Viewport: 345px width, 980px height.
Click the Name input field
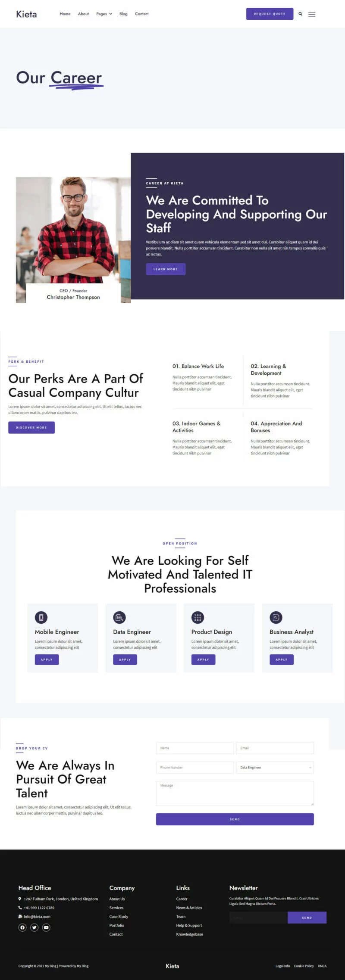click(x=194, y=748)
